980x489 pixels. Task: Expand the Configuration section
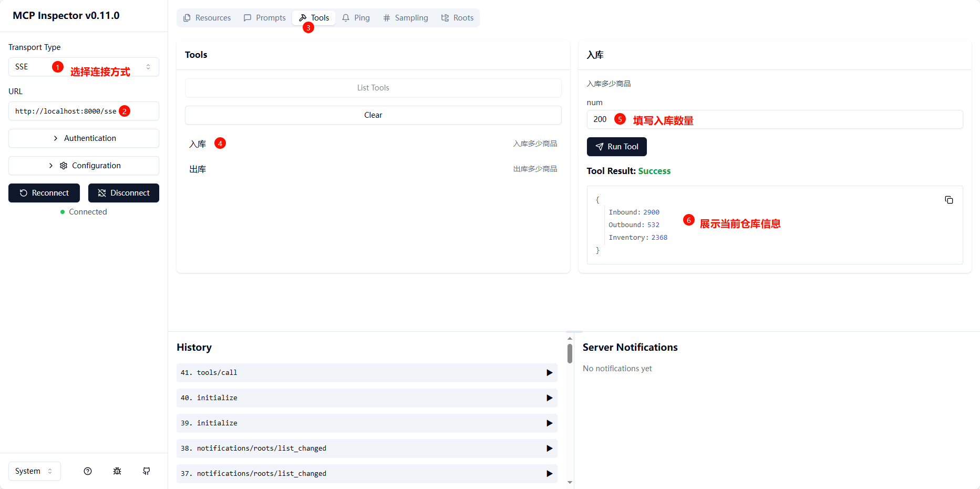84,166
